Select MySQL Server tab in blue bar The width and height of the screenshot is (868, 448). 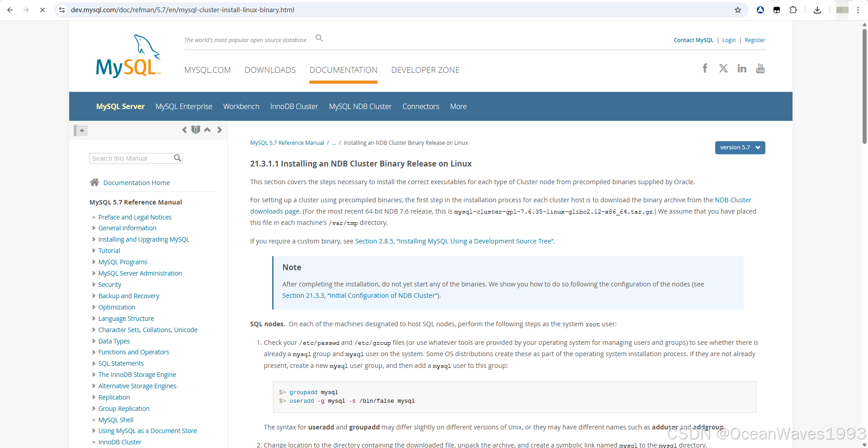coord(120,106)
